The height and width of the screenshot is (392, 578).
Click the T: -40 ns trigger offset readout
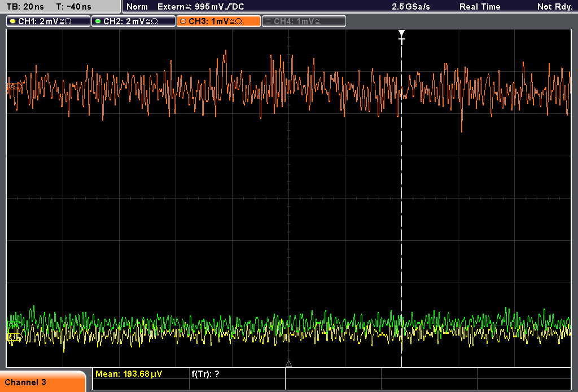point(74,7)
